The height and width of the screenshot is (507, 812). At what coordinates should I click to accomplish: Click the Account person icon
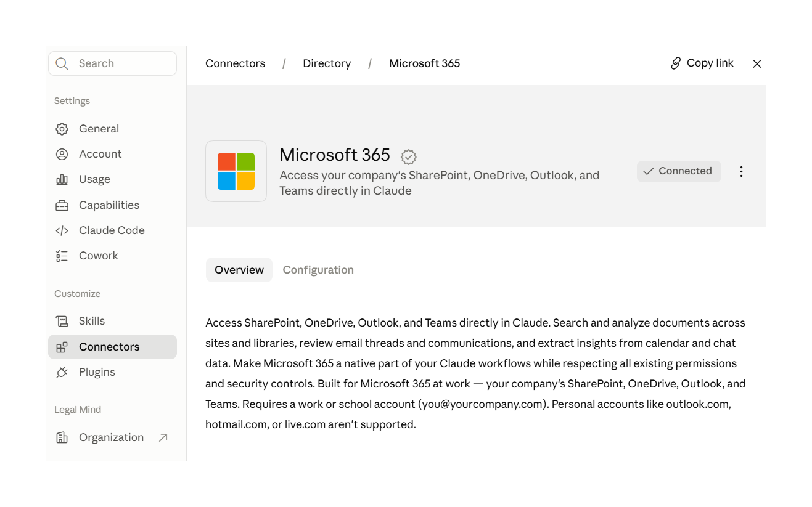pyautogui.click(x=62, y=154)
